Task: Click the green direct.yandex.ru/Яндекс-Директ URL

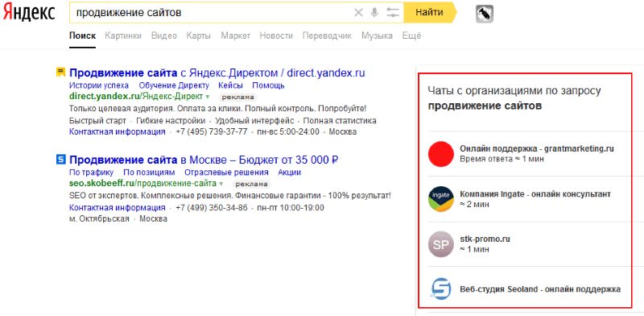Action: click(136, 97)
